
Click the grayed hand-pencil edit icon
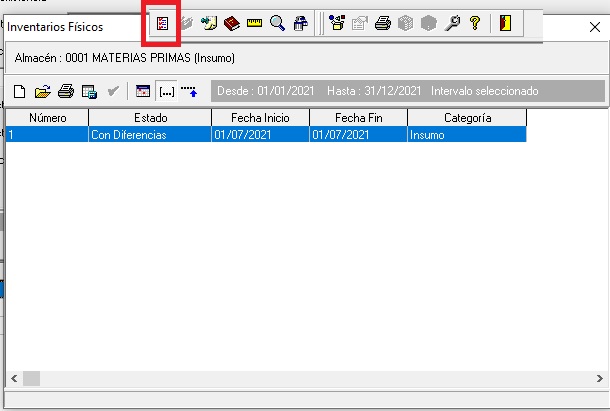click(186, 23)
